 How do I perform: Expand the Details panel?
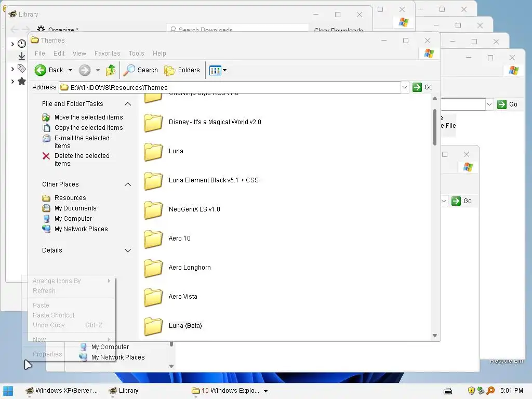pos(128,250)
